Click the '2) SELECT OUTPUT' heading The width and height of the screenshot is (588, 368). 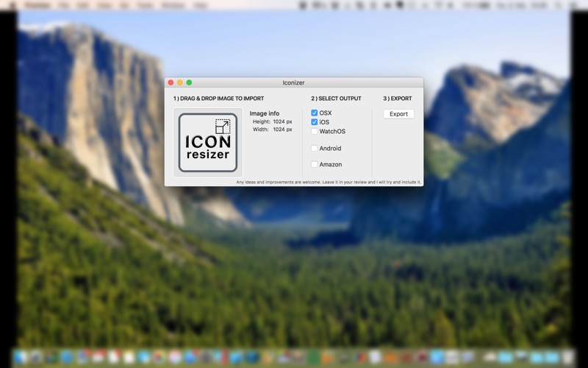point(336,99)
